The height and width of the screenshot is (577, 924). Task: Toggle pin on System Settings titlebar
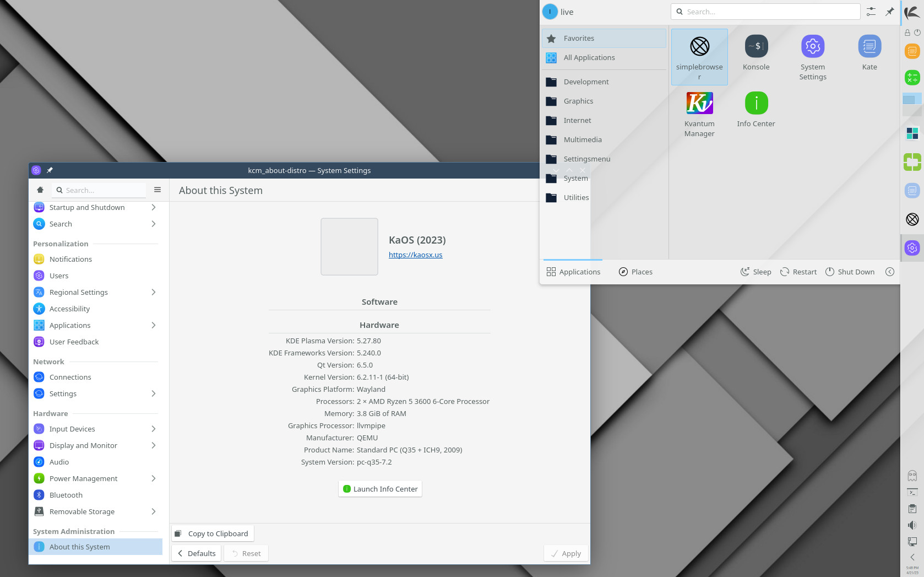(x=50, y=170)
